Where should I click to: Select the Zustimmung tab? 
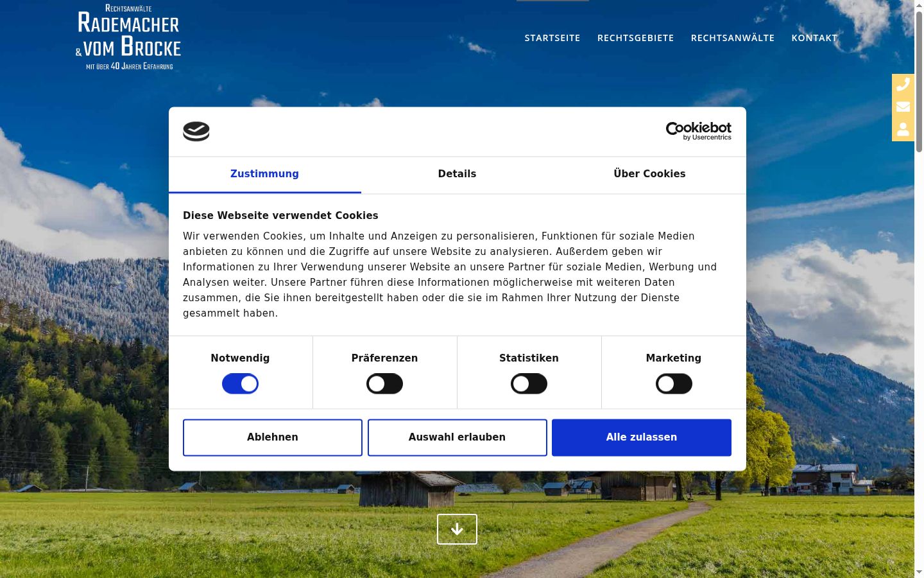click(x=264, y=174)
